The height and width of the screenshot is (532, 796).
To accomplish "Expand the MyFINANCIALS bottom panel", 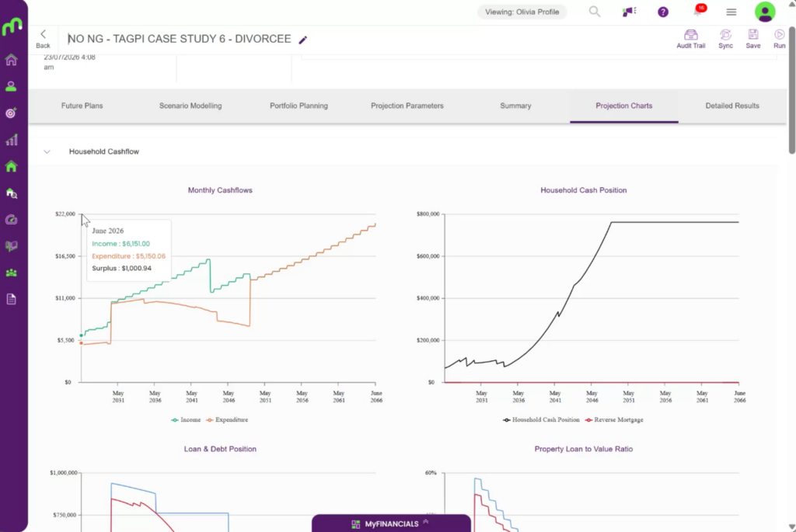I will coord(391,523).
